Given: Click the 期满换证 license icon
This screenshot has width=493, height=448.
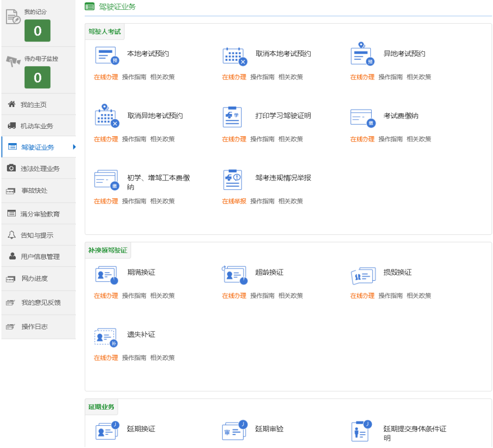Looking at the screenshot, I should (106, 275).
